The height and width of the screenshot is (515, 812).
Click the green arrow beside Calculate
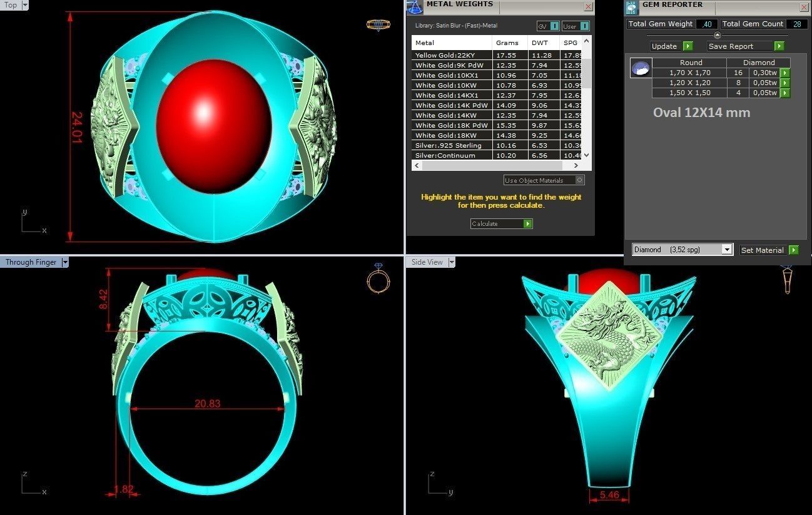(528, 223)
